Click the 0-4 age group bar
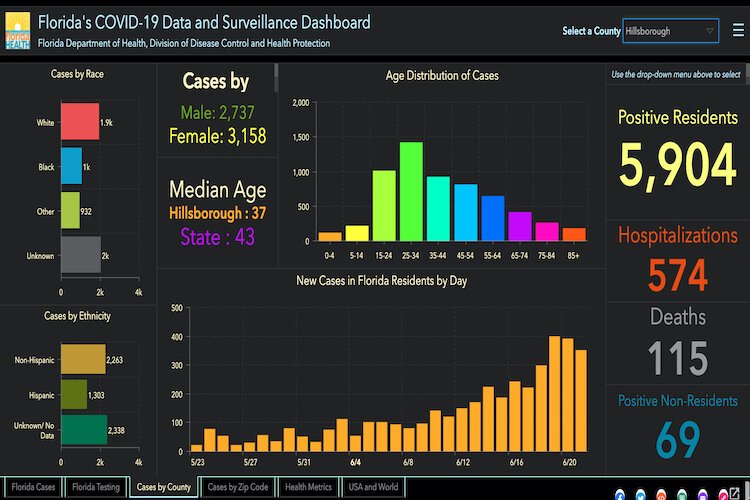 [x=330, y=236]
